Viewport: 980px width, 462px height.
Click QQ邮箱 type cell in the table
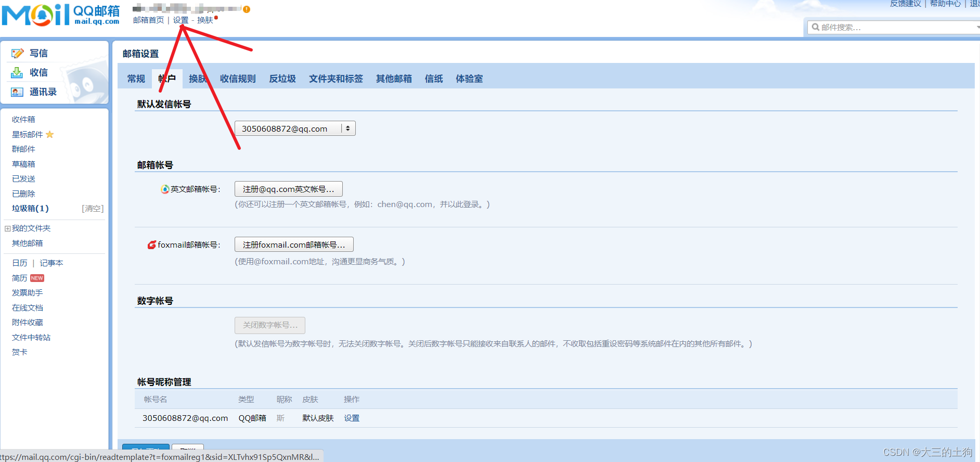252,418
